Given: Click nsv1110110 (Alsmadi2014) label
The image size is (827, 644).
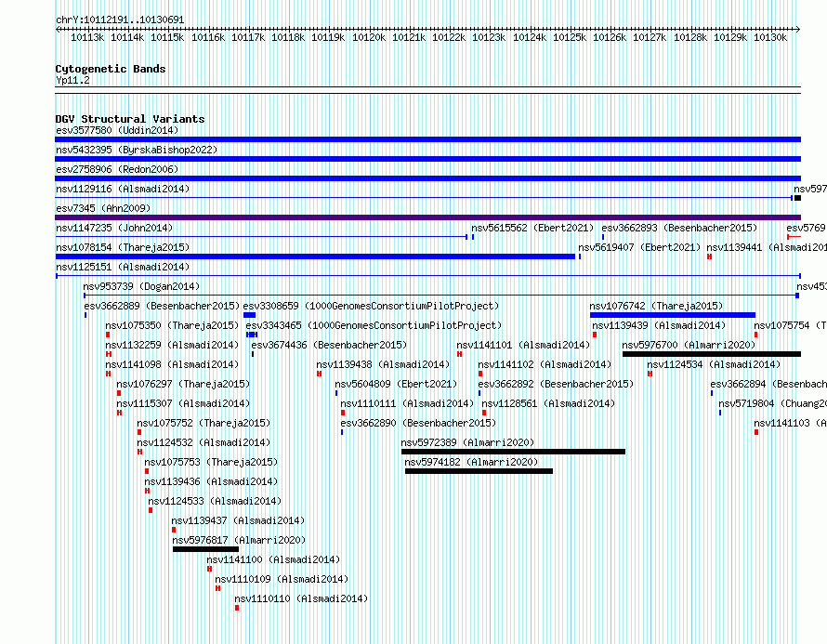Looking at the screenshot, I should point(301,598).
